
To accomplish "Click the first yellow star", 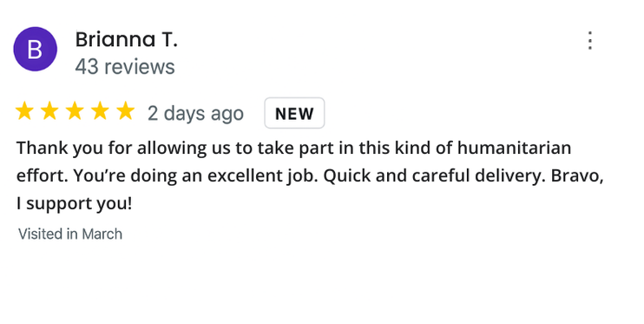I will (24, 111).
